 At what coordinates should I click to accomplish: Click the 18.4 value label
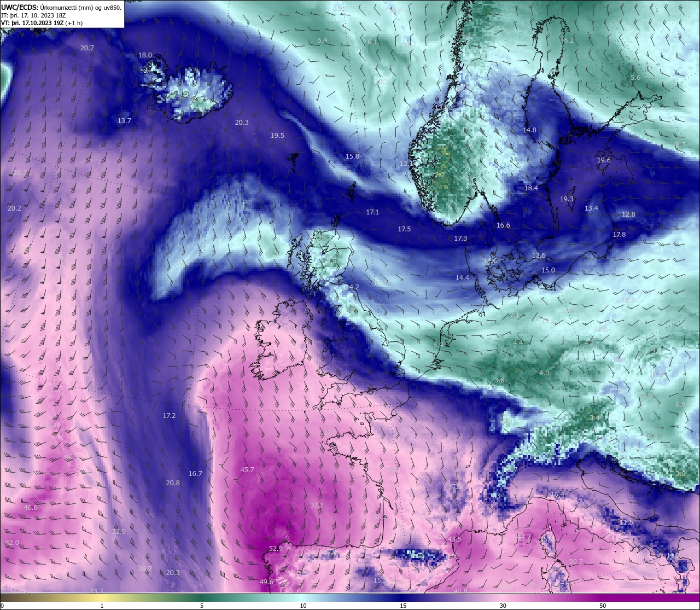tap(531, 188)
